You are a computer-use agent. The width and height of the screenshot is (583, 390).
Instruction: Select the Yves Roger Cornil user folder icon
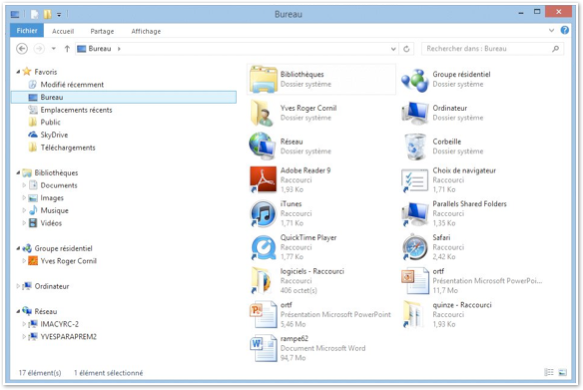[263, 113]
